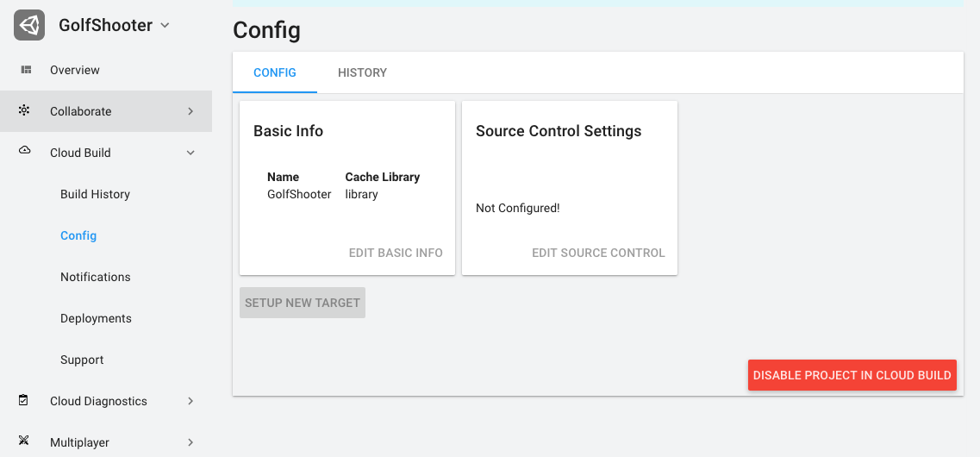
Task: Click the Name label in Basic Info
Action: coord(283,177)
